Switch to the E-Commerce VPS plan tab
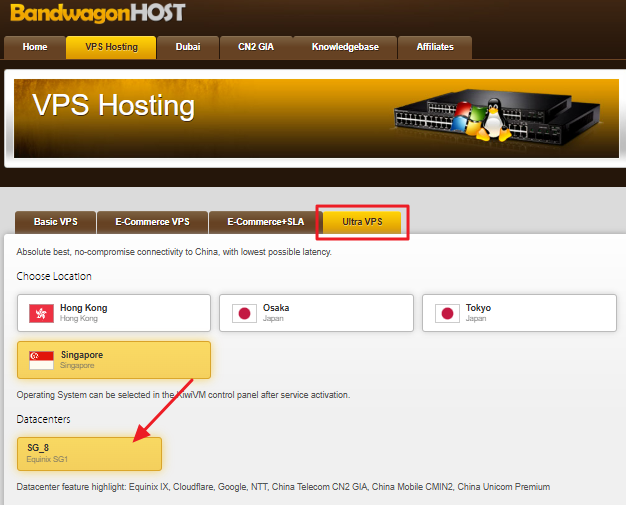This screenshot has height=505, width=626. (x=153, y=222)
